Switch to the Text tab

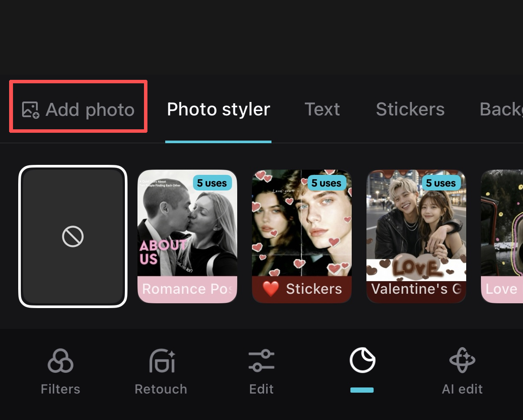(322, 109)
